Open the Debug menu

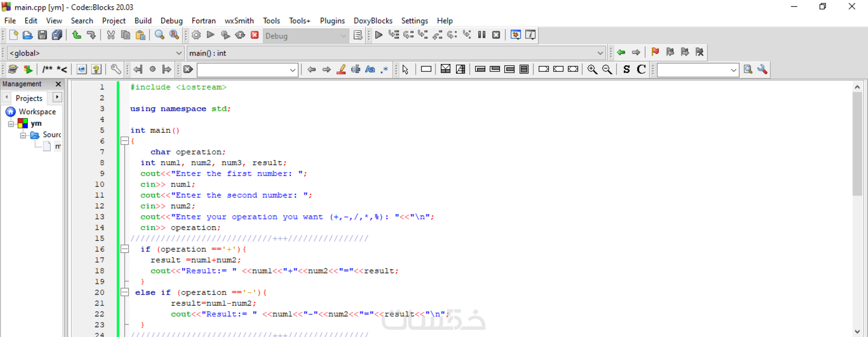pyautogui.click(x=171, y=21)
